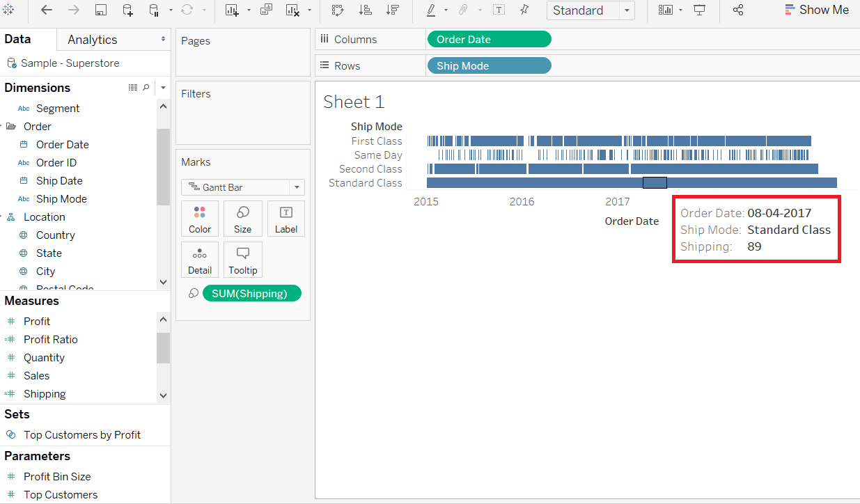
Task: Open the Tooltip marks card
Action: coord(243,260)
